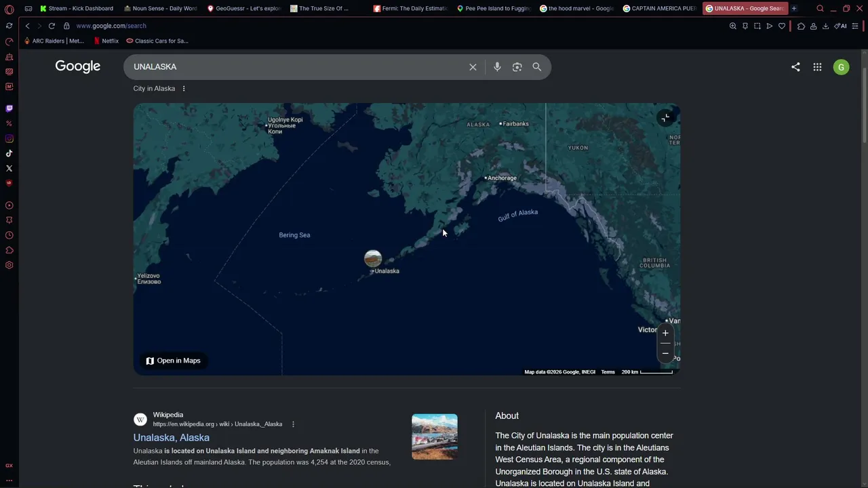
Task: Search by image with the lens icon
Action: [x=517, y=67]
